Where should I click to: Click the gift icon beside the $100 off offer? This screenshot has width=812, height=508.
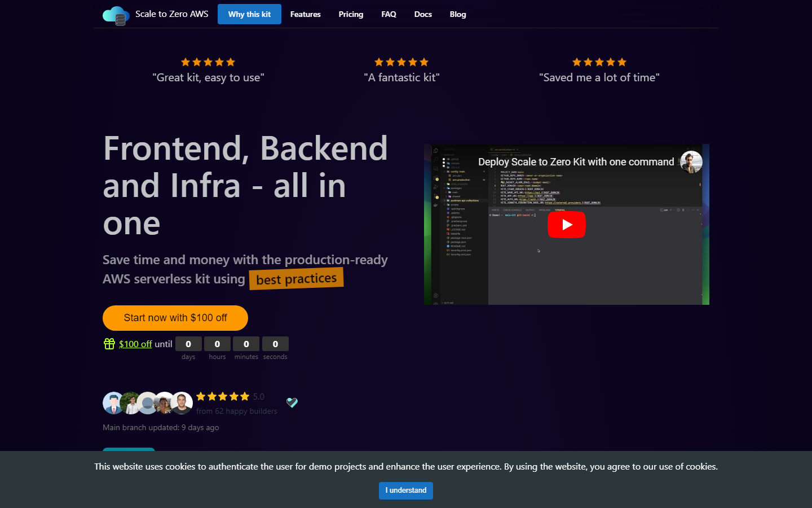109,343
